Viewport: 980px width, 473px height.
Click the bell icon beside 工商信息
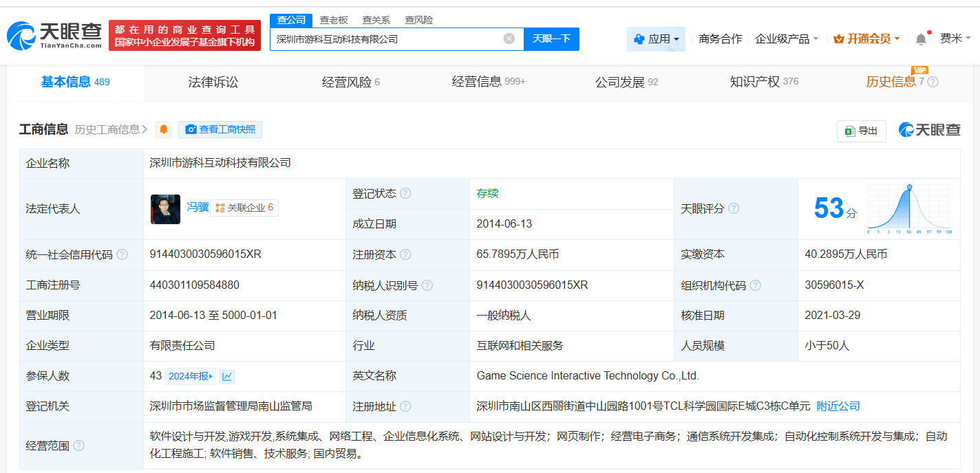(x=163, y=129)
